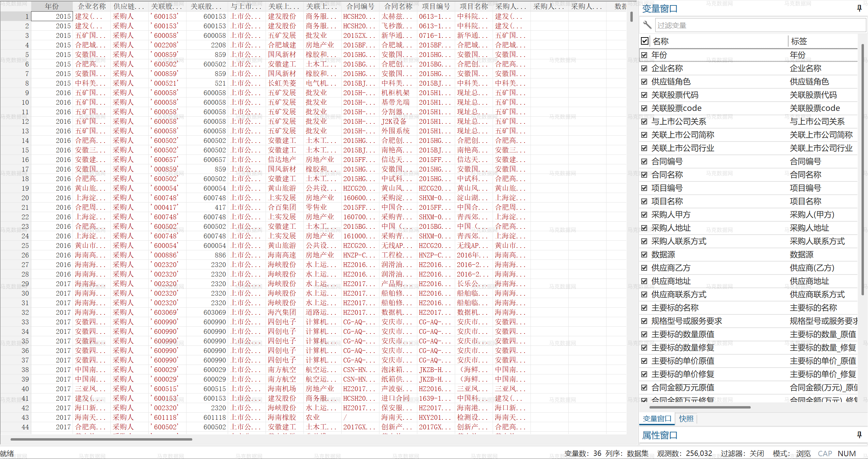Uncheck the 年份 variable checkbox
This screenshot has height=459, width=868.
644,55
